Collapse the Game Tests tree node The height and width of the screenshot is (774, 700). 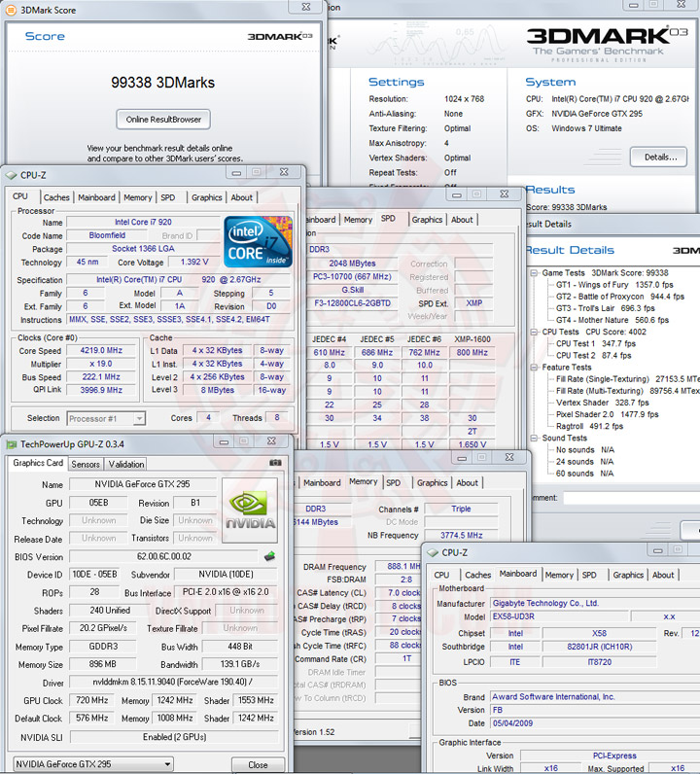pyautogui.click(x=534, y=273)
